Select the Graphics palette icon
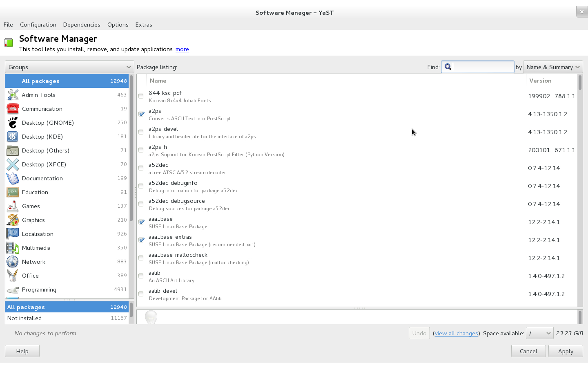Screen dimensions: 588x368 pyautogui.click(x=13, y=220)
